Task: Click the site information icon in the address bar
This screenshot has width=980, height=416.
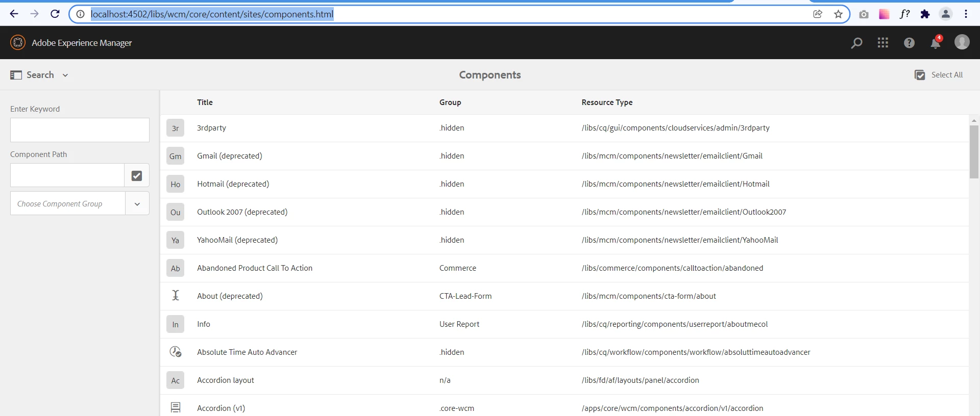Action: click(x=80, y=14)
